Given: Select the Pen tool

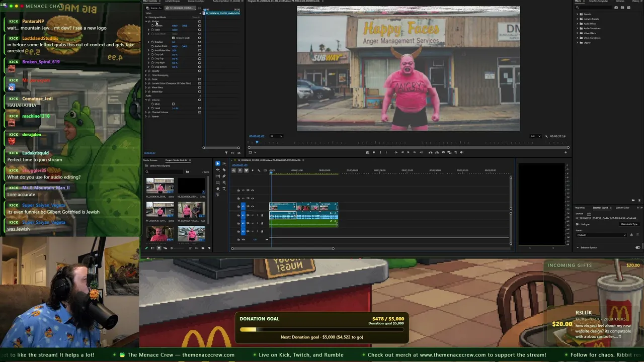Looking at the screenshot, I should click(x=224, y=176).
